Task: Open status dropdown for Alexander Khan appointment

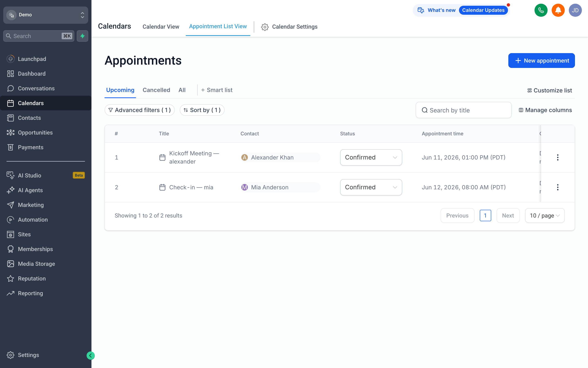Action: tap(371, 157)
